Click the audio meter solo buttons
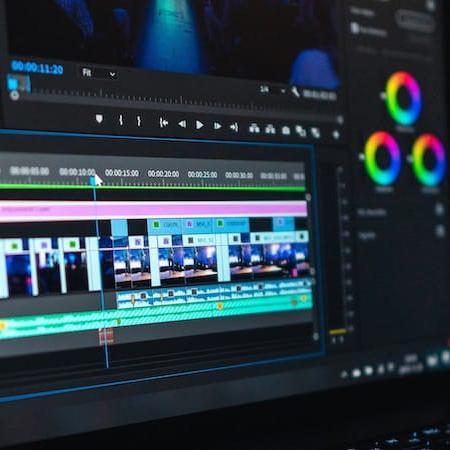This screenshot has height=450, width=450. click(338, 340)
